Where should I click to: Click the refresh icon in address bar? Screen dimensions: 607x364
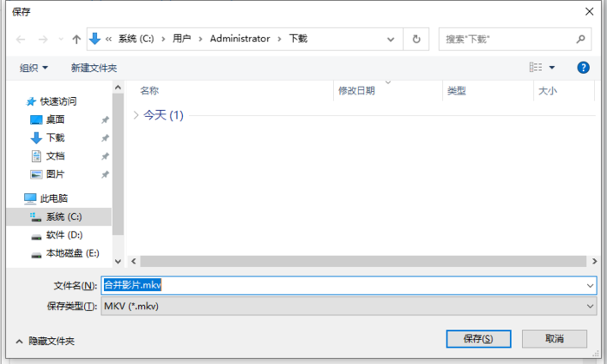pos(417,39)
